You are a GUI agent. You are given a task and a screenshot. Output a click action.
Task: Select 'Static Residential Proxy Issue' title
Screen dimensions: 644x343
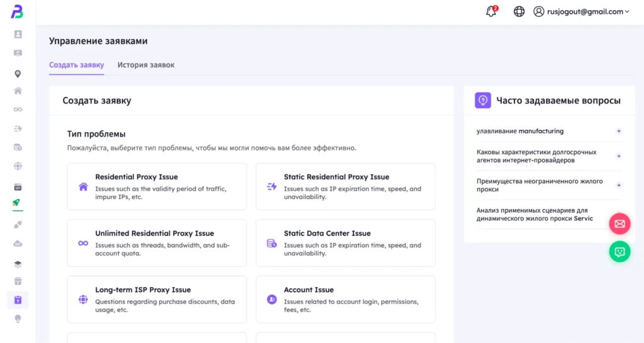336,177
